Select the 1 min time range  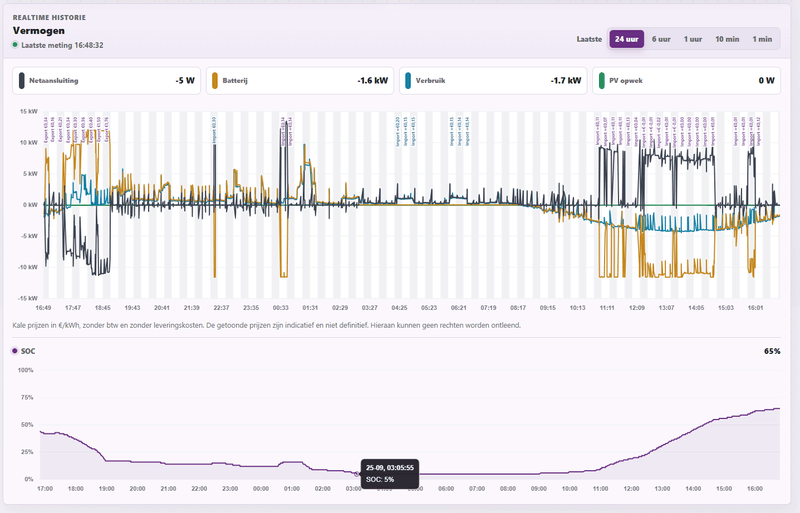[762, 39]
